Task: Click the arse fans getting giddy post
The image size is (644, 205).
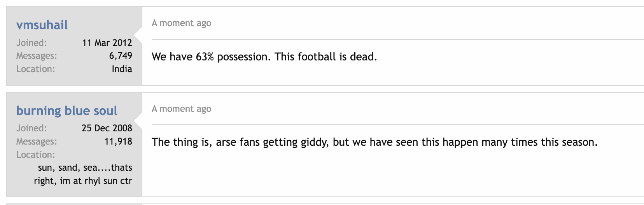Action: click(374, 142)
